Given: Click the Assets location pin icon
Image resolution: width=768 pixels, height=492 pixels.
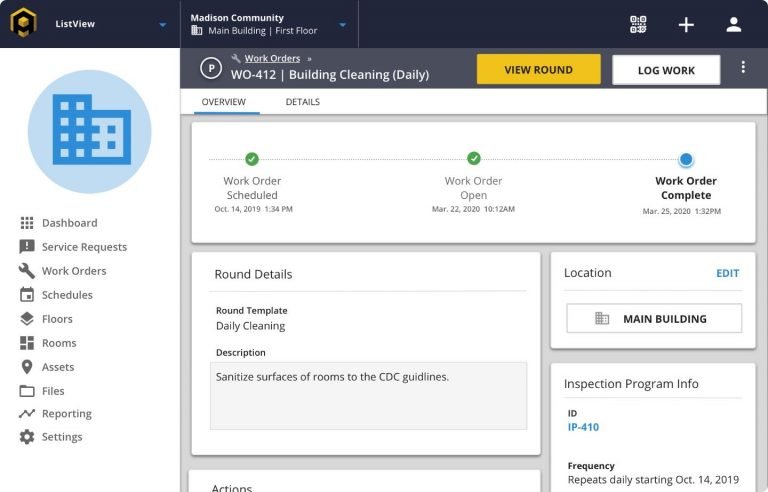Looking at the screenshot, I should pyautogui.click(x=27, y=367).
